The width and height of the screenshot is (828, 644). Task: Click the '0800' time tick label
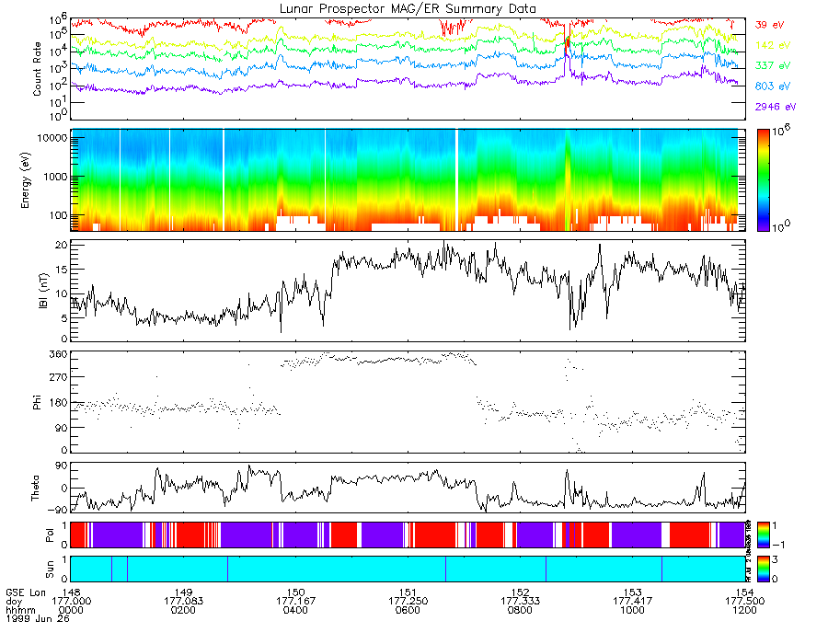tap(520, 610)
